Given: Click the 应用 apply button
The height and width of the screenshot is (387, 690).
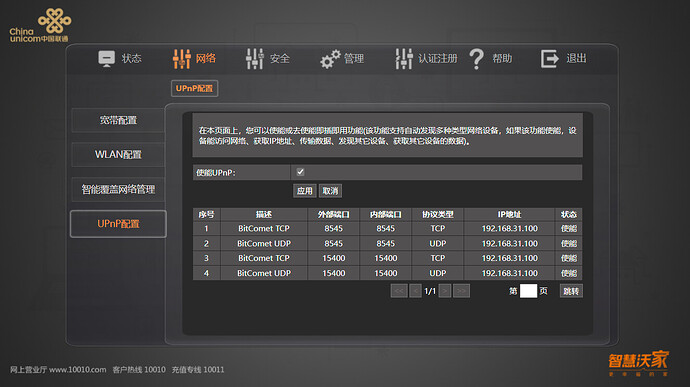Looking at the screenshot, I should (x=305, y=191).
